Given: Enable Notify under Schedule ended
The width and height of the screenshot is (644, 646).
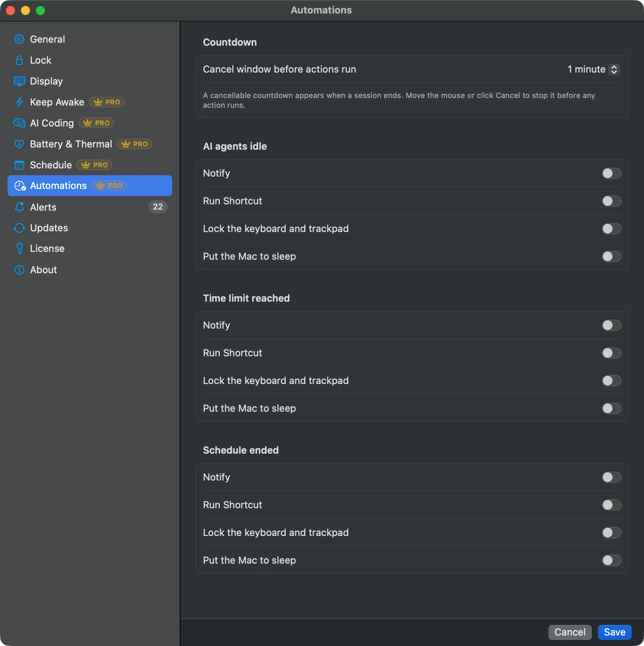Looking at the screenshot, I should click(611, 477).
